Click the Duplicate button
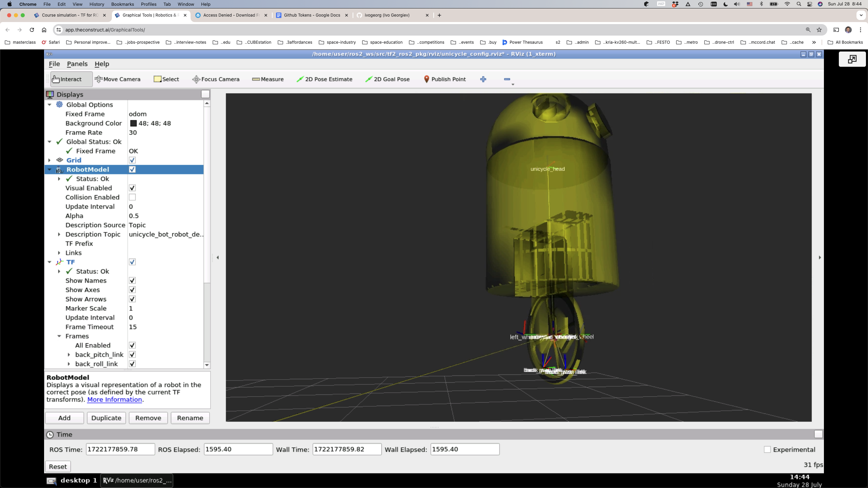868x488 pixels. tap(106, 418)
